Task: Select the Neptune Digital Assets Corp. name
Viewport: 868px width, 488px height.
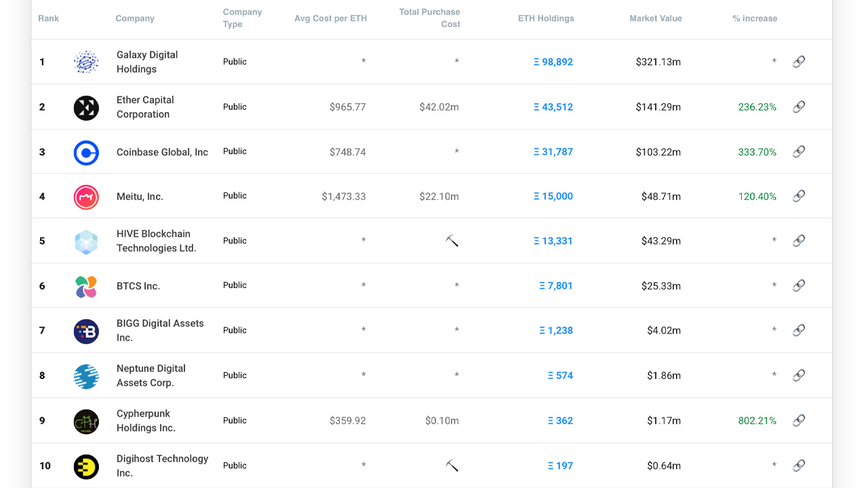Action: [151, 375]
